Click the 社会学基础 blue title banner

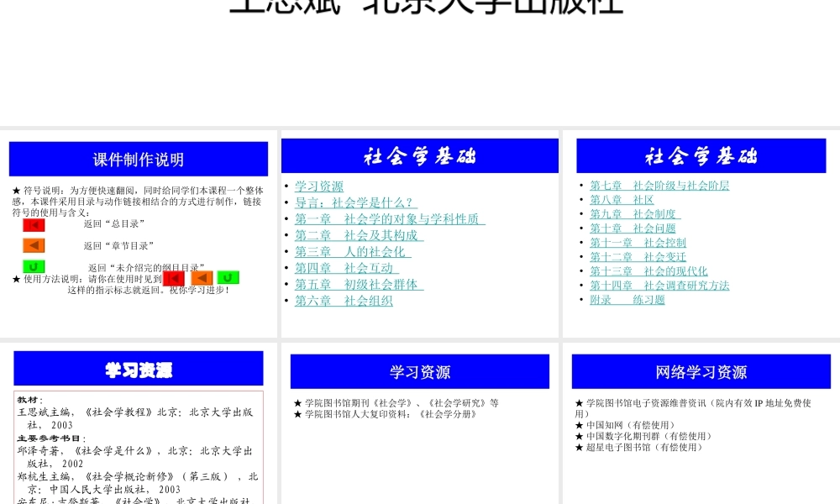419,155
